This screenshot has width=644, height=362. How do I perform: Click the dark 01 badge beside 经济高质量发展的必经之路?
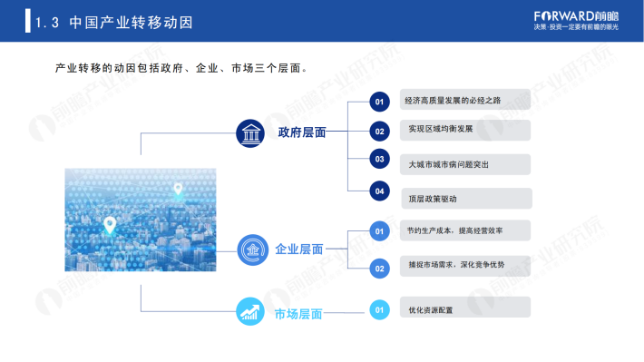pos(379,102)
